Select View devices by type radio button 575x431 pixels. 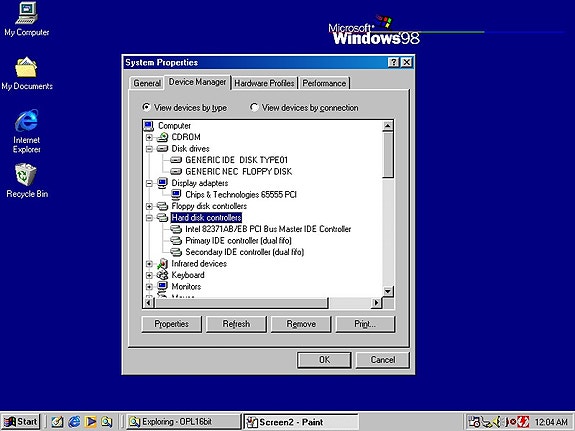(146, 107)
